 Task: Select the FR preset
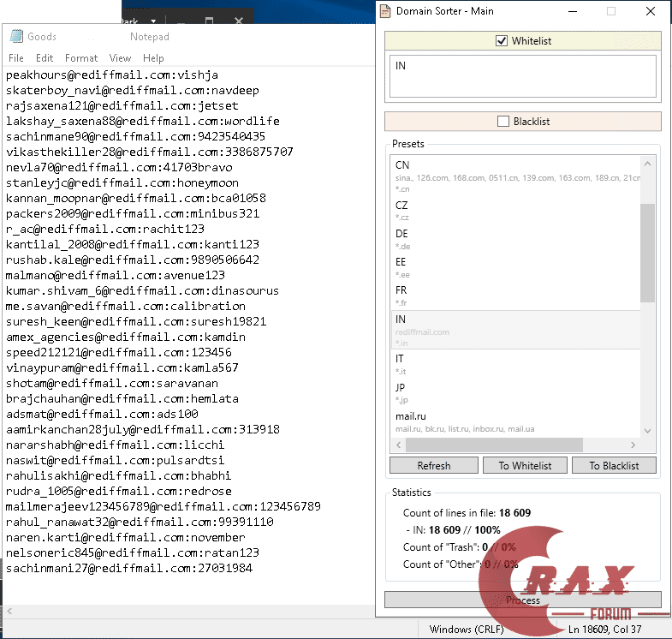[515, 296]
